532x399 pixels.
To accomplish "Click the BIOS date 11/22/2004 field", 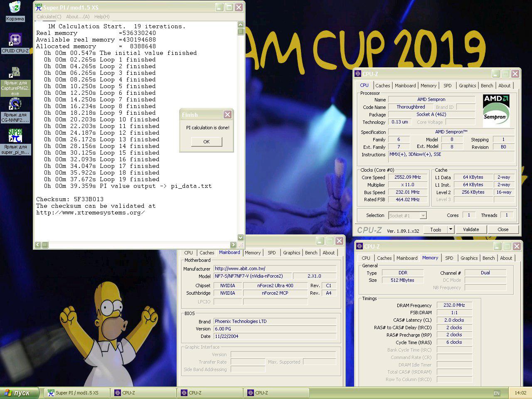I will (x=275, y=336).
